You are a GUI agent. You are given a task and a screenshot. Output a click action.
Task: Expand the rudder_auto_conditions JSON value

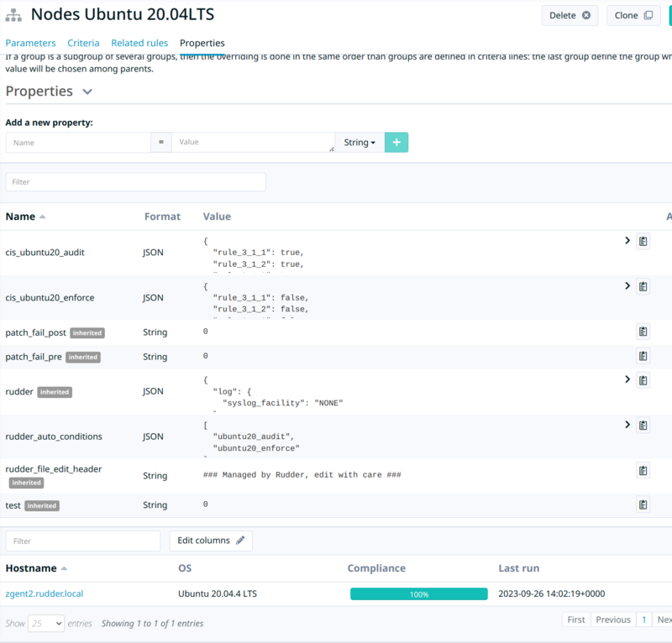point(627,425)
